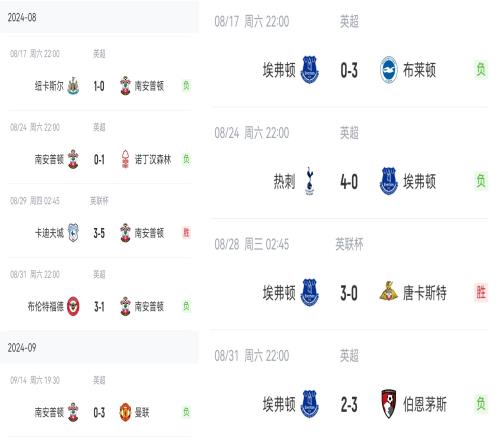Open the Cardiff City bluebird crest
500x440 pixels.
[x=73, y=233]
